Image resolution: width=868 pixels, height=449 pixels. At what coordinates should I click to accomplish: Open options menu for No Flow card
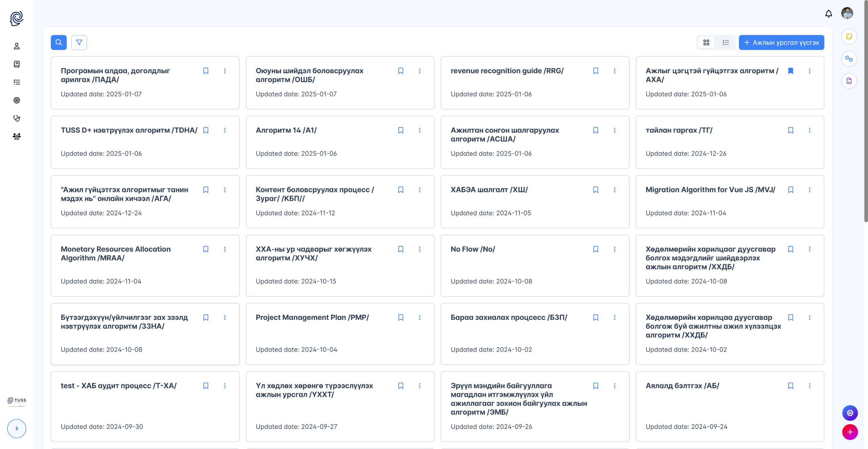[x=614, y=249]
